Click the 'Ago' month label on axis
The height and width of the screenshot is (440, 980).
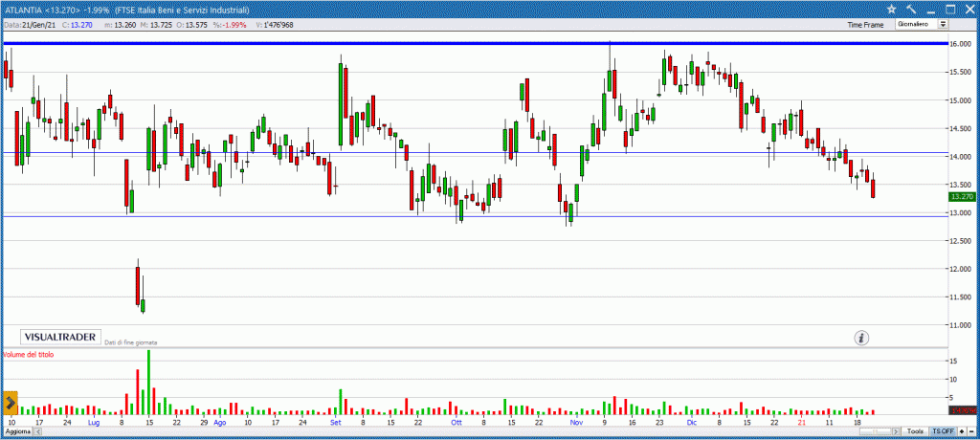(x=220, y=423)
